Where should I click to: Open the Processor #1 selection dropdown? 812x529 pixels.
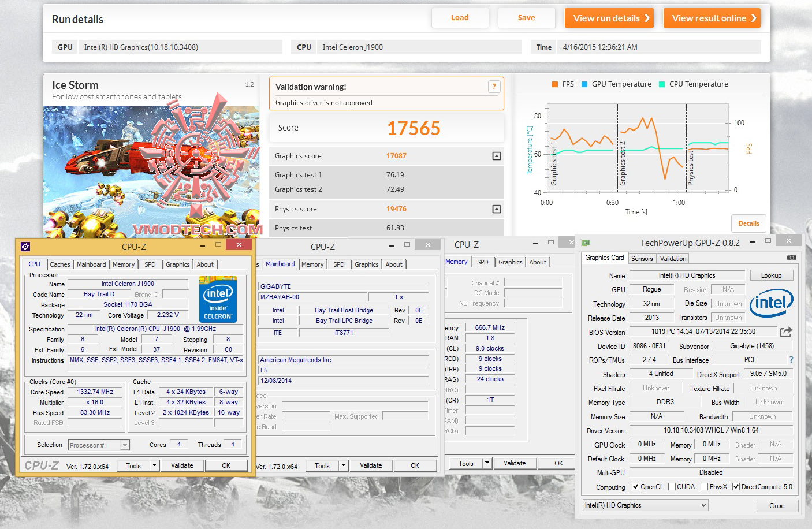(99, 445)
